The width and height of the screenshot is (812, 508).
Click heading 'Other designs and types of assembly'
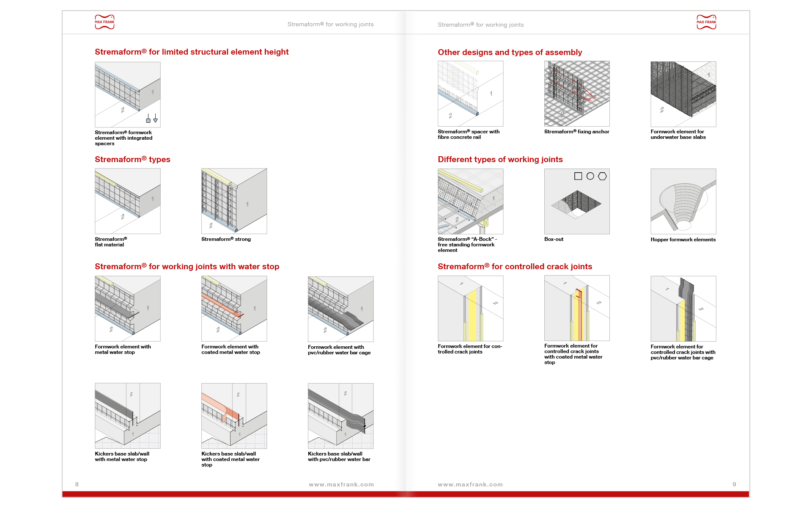(x=510, y=52)
